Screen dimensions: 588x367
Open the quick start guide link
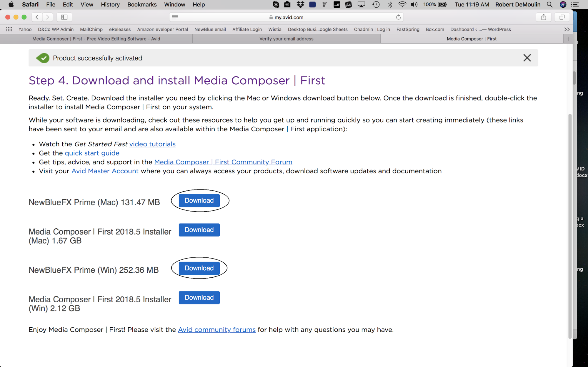[92, 153]
